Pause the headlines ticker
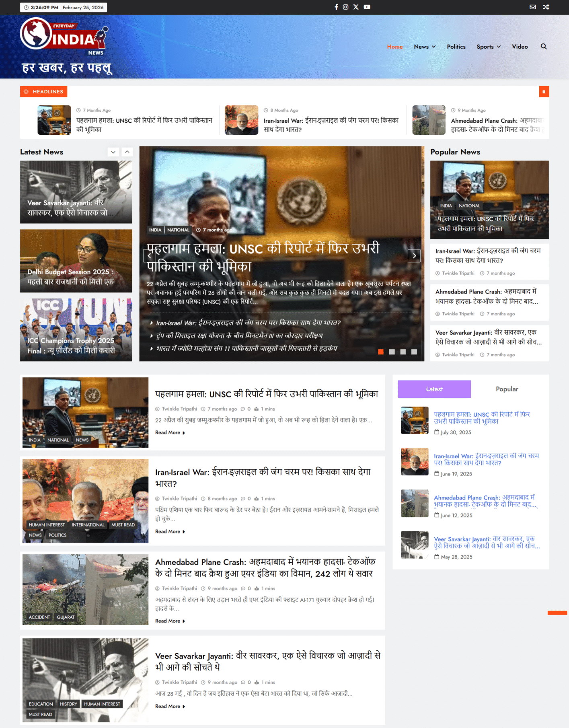The image size is (569, 728). tap(544, 92)
